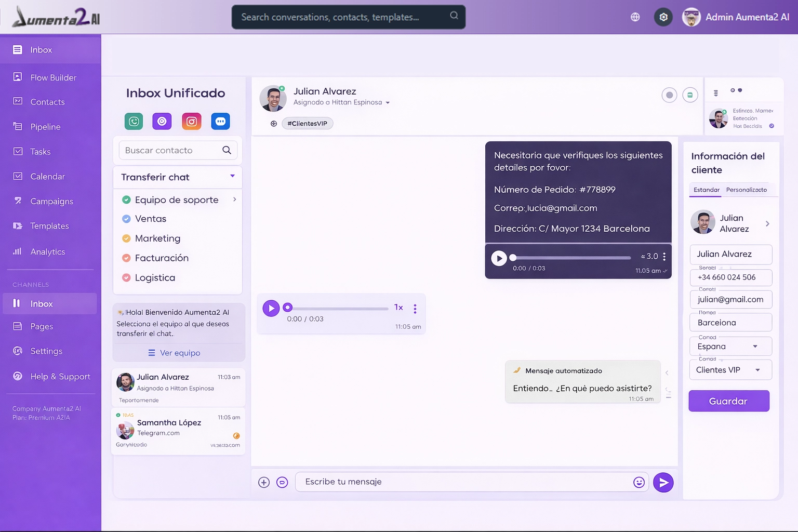
Task: Select the Instagram channel filter icon
Action: [x=191, y=122]
